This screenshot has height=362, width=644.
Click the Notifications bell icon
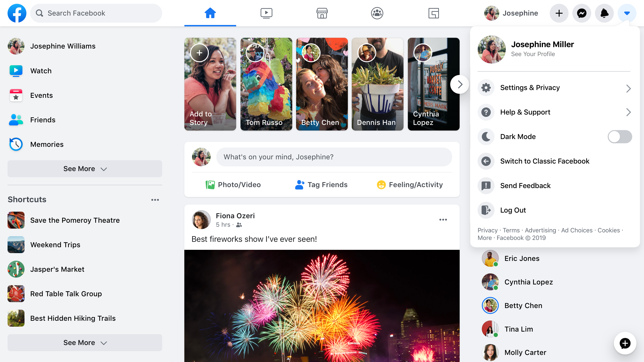click(x=604, y=13)
